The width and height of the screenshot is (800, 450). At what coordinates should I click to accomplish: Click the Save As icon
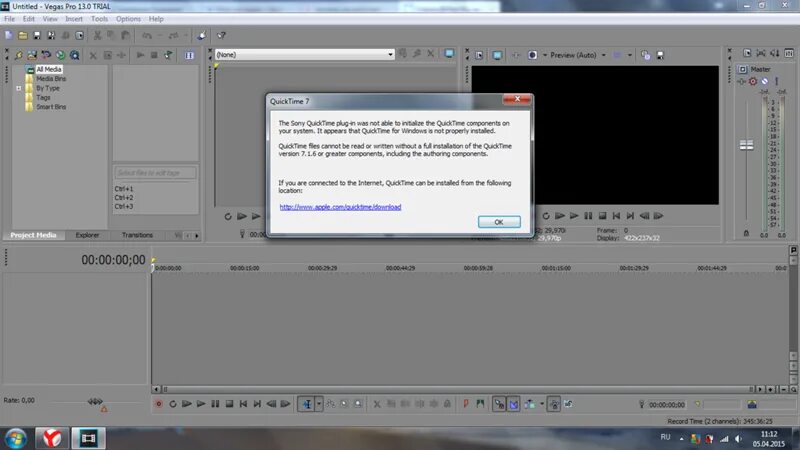coord(51,35)
